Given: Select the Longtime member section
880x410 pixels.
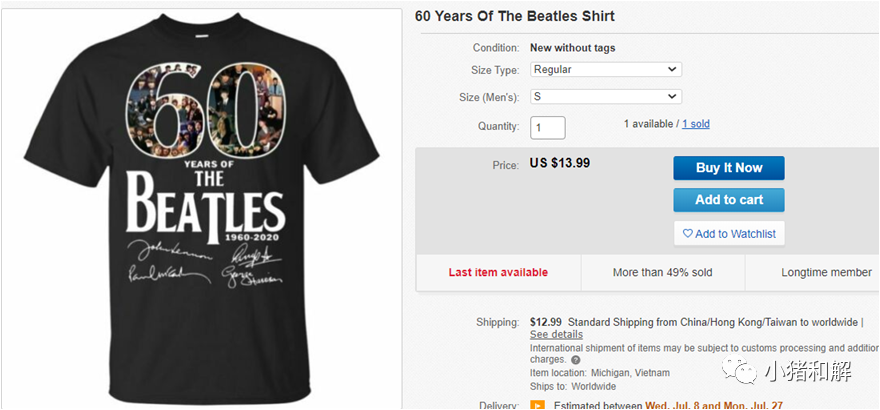Looking at the screenshot, I should click(x=826, y=272).
